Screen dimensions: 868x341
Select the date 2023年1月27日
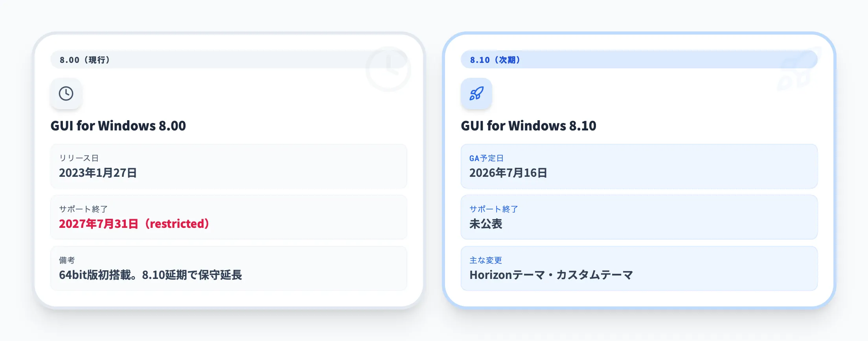coord(98,173)
